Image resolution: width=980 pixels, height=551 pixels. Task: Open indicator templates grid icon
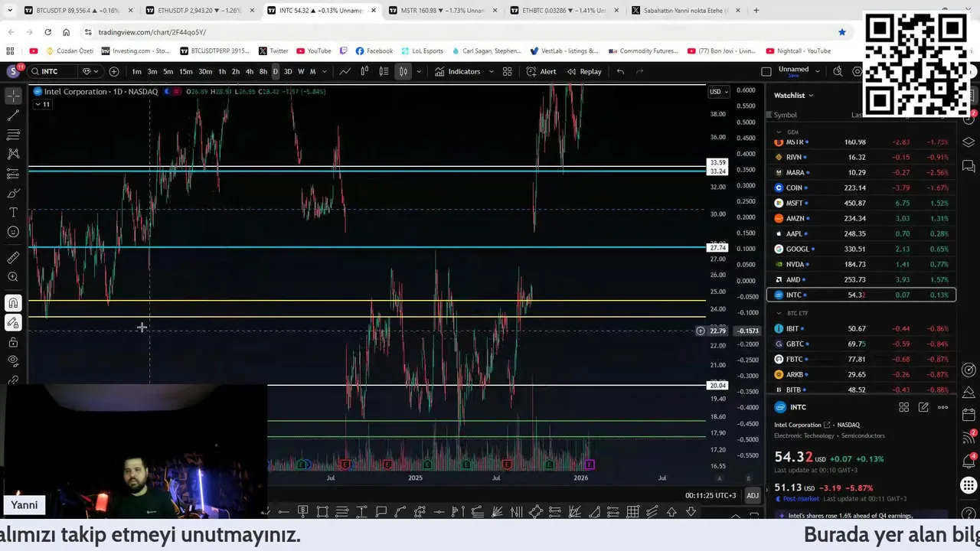(x=507, y=71)
